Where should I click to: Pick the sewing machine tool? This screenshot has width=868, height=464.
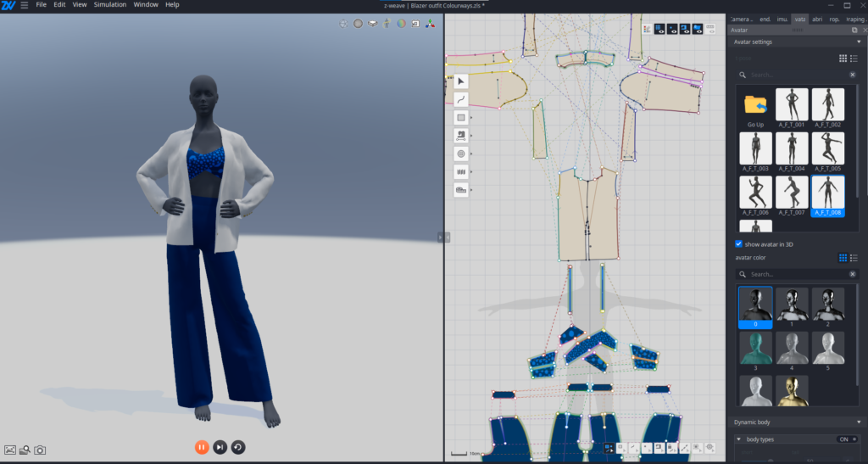[x=461, y=136]
